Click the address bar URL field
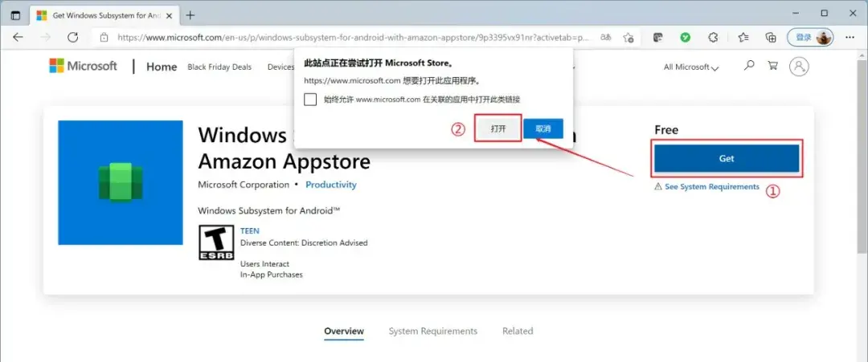The image size is (868, 362). coord(354,38)
